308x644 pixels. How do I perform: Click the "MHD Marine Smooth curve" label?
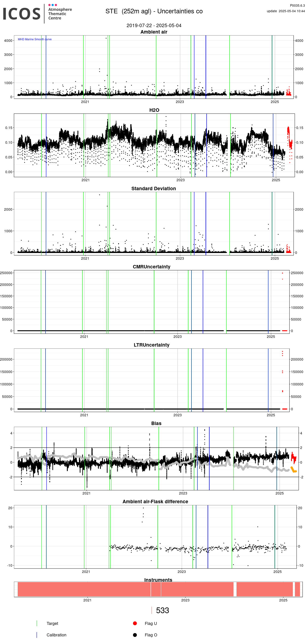[x=35, y=39]
